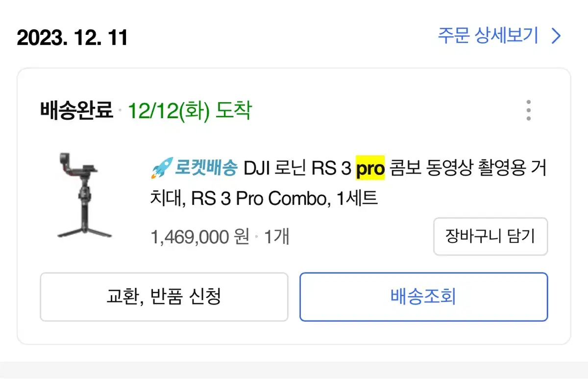Image resolution: width=588 pixels, height=379 pixels.
Task: Click the RS 3 Pro Combo, 1세트 option text
Action: [x=284, y=199]
